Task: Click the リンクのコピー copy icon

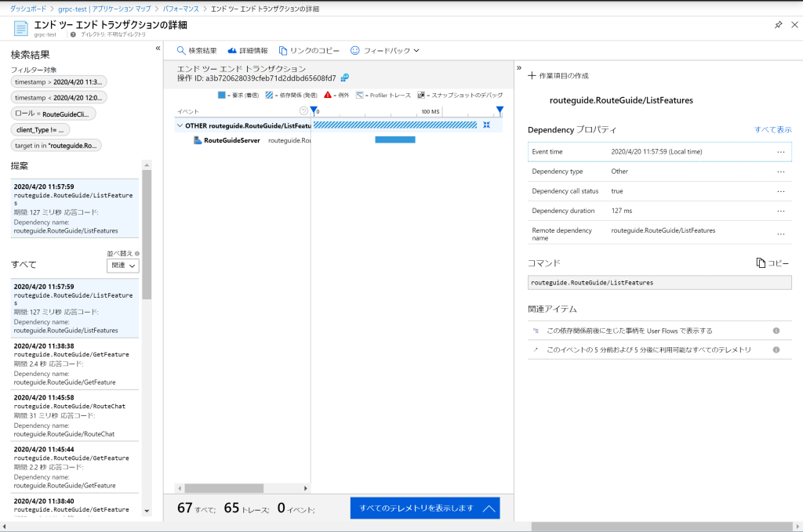Action: click(283, 50)
